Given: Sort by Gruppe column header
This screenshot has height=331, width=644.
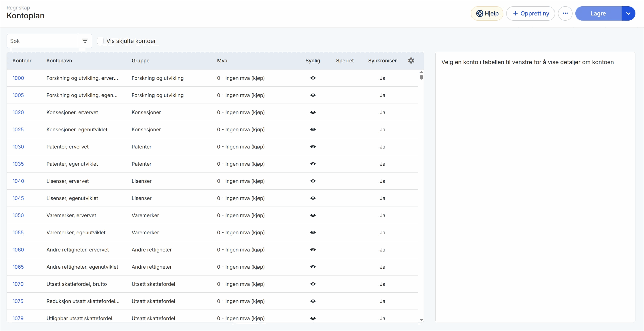Looking at the screenshot, I should click(x=141, y=61).
